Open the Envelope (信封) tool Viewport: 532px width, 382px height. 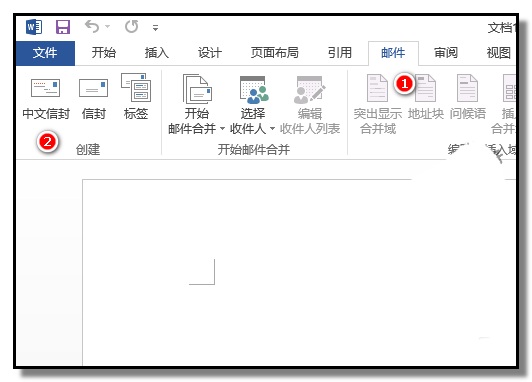coord(93,88)
